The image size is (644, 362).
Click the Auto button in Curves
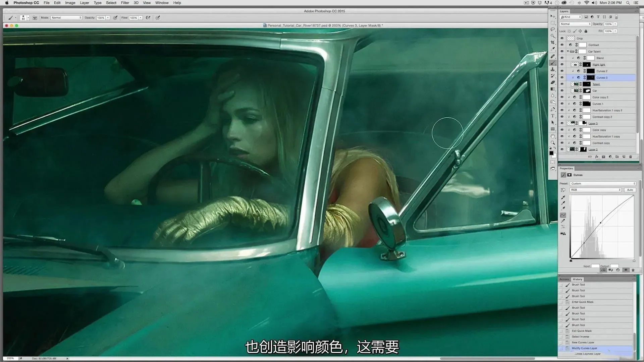click(630, 190)
